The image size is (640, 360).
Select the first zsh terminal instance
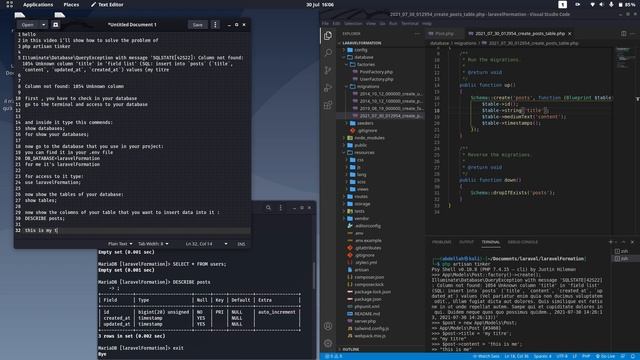pos(622,251)
